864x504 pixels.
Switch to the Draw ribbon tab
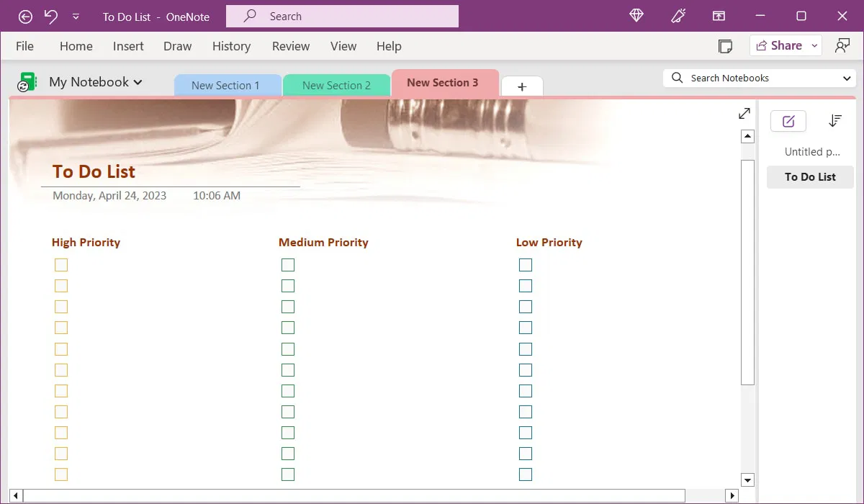177,45
